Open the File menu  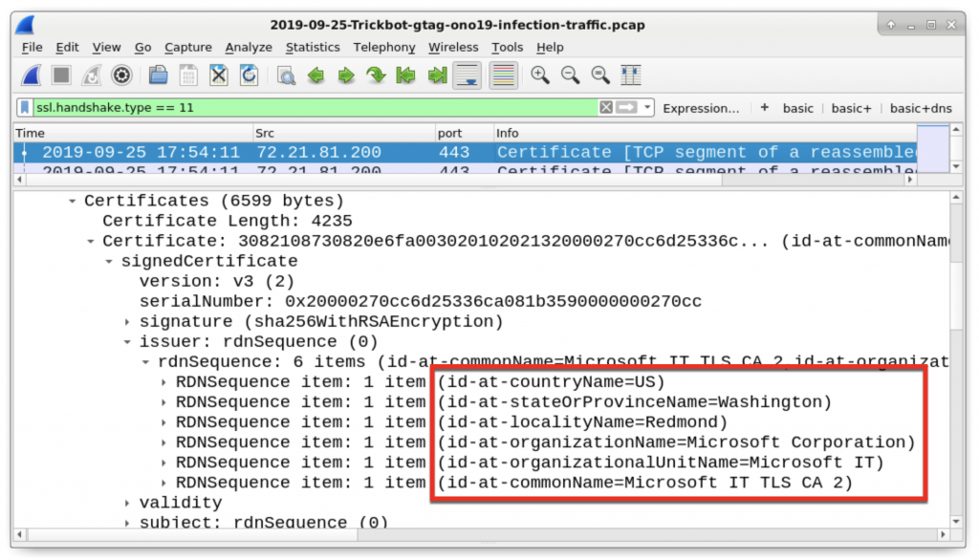[32, 48]
